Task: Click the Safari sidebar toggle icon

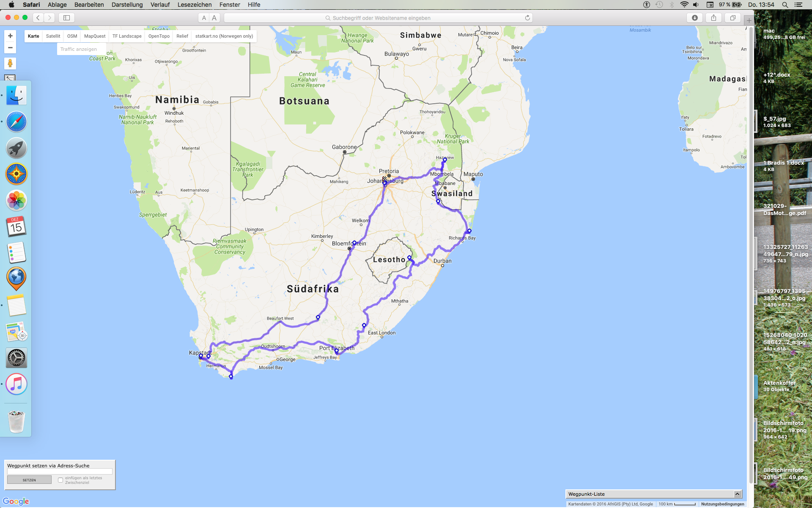Action: click(66, 18)
